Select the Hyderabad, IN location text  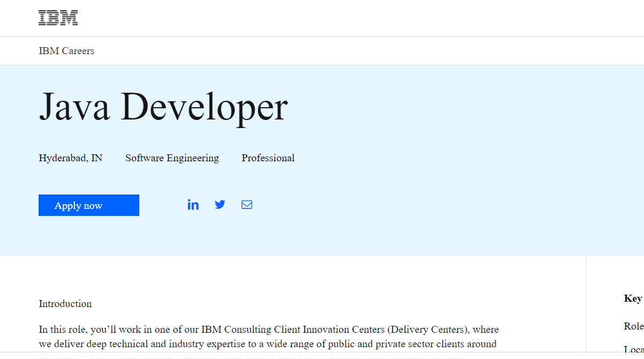pyautogui.click(x=71, y=158)
